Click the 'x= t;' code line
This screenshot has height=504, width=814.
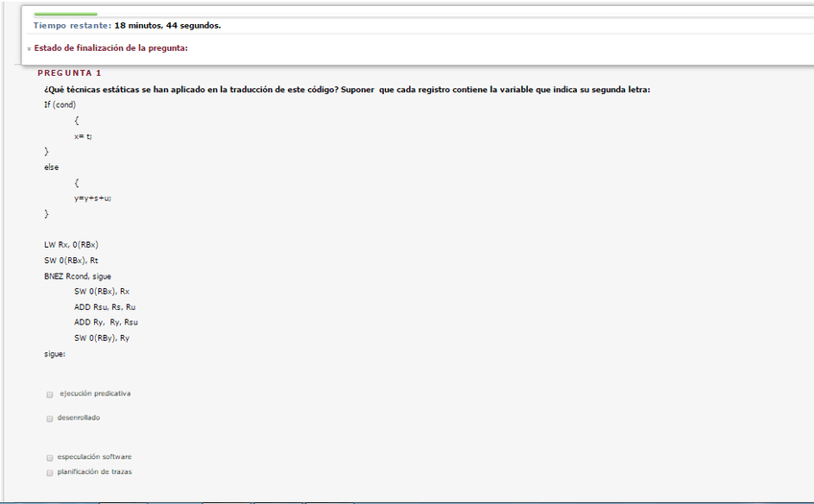pos(84,136)
